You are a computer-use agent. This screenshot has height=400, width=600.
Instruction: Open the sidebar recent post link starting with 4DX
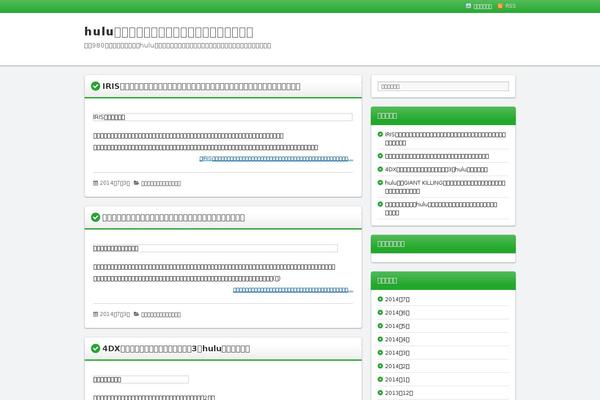(x=436, y=170)
